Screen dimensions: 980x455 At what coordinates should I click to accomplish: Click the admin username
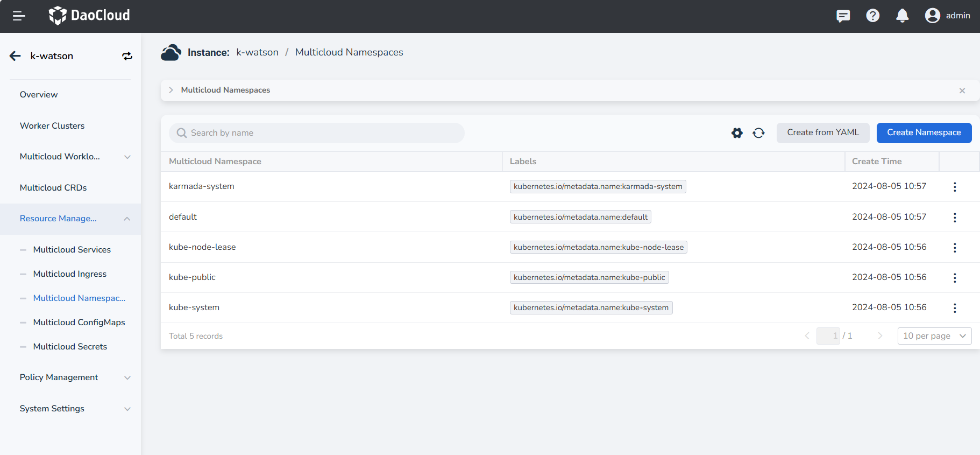pyautogui.click(x=958, y=16)
